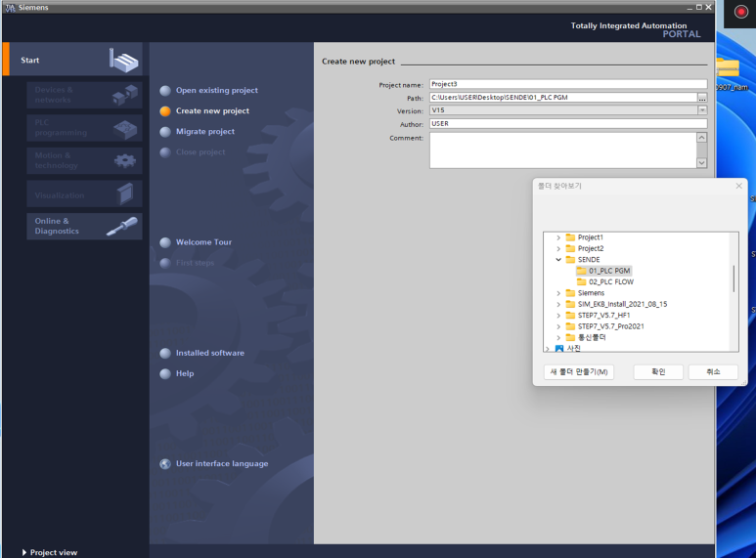Expand Project view at bottom left

coord(49,552)
